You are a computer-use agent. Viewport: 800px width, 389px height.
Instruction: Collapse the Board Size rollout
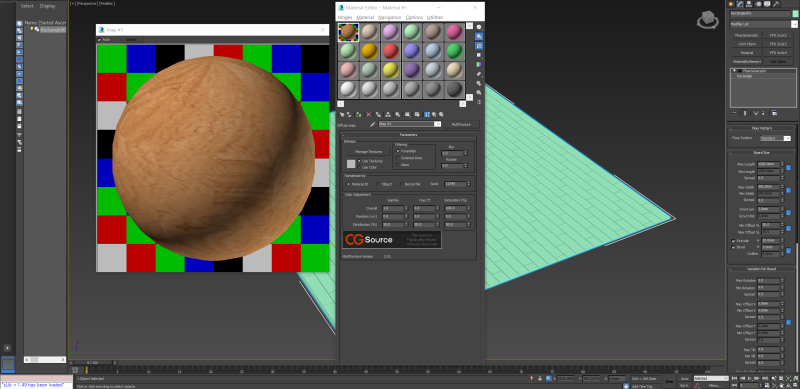pyautogui.click(x=762, y=153)
